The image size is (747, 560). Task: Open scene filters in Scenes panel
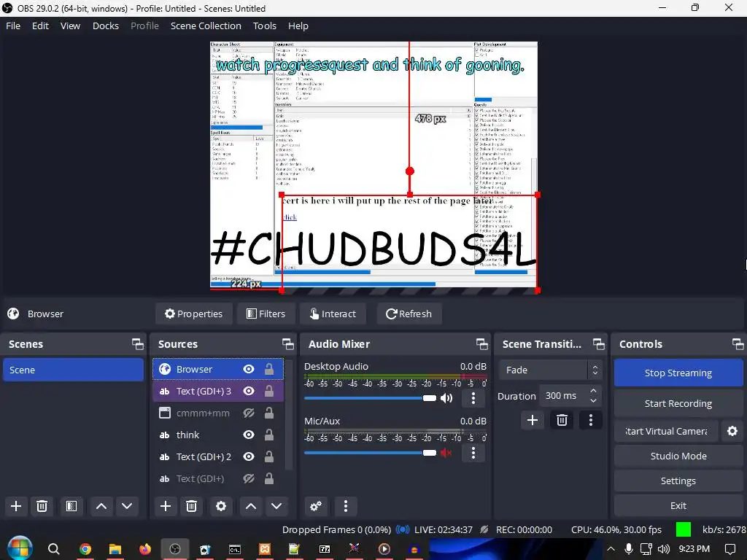pos(71,506)
